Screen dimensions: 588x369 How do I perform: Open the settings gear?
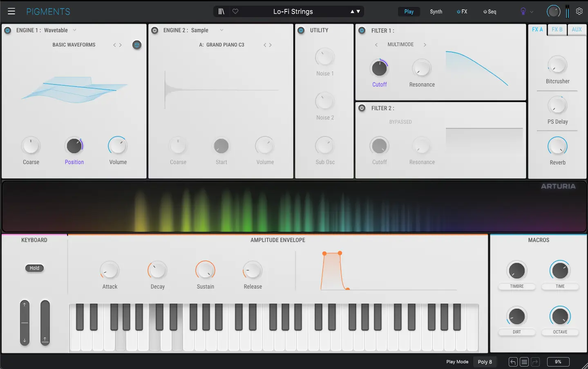point(579,11)
